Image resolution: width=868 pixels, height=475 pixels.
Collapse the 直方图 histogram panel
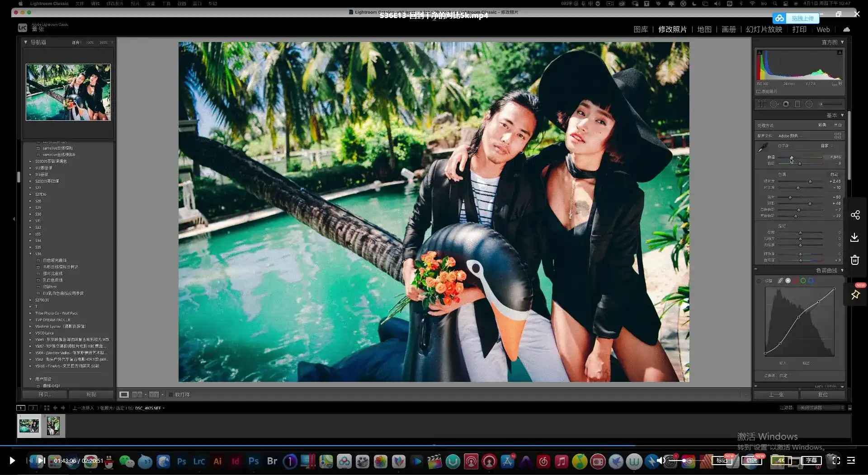pos(842,42)
